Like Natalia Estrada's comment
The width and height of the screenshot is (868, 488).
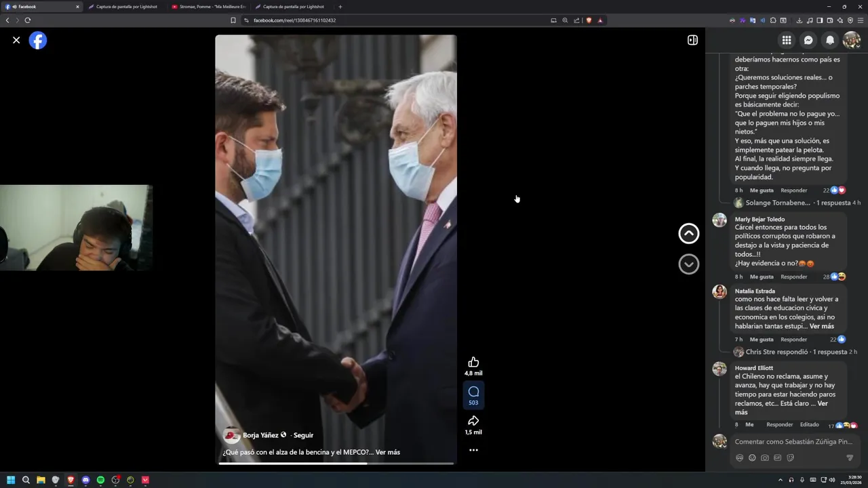click(x=762, y=339)
